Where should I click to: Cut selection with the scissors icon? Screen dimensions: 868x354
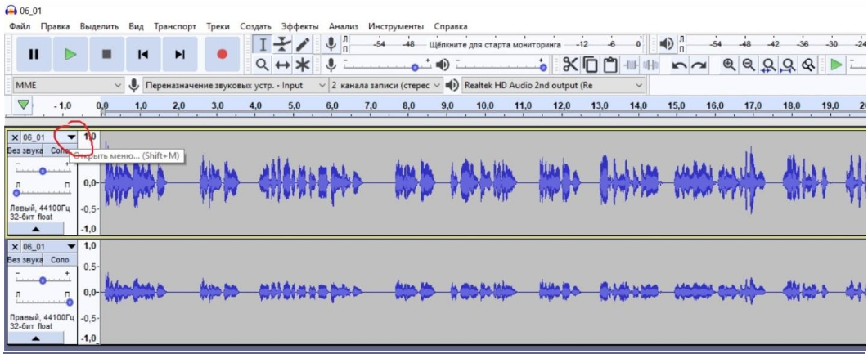click(571, 65)
